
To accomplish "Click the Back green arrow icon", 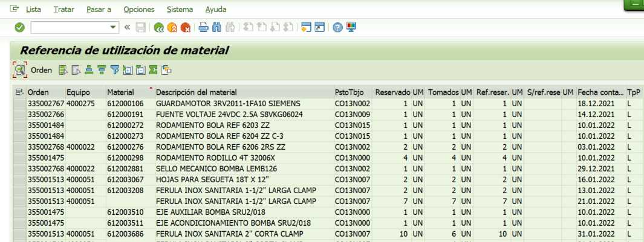I will (159, 27).
